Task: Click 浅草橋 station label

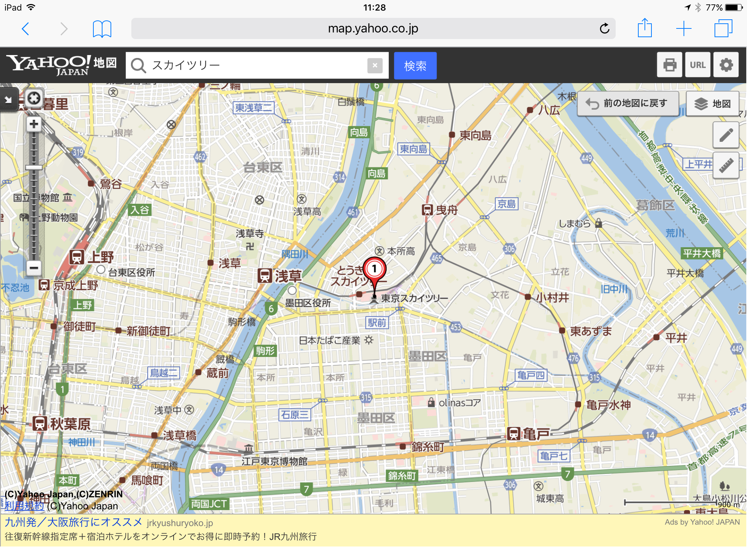Action: point(179,436)
